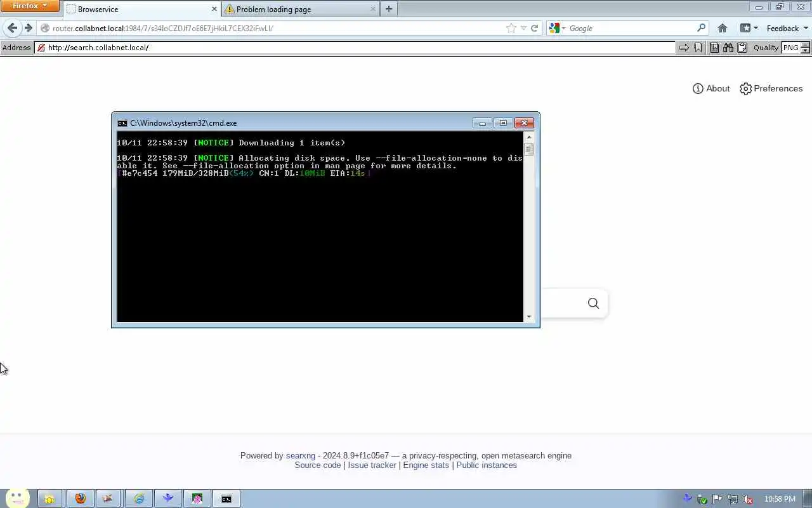812x508 pixels.
Task: Click the searxng search magnifier button
Action: (x=593, y=304)
